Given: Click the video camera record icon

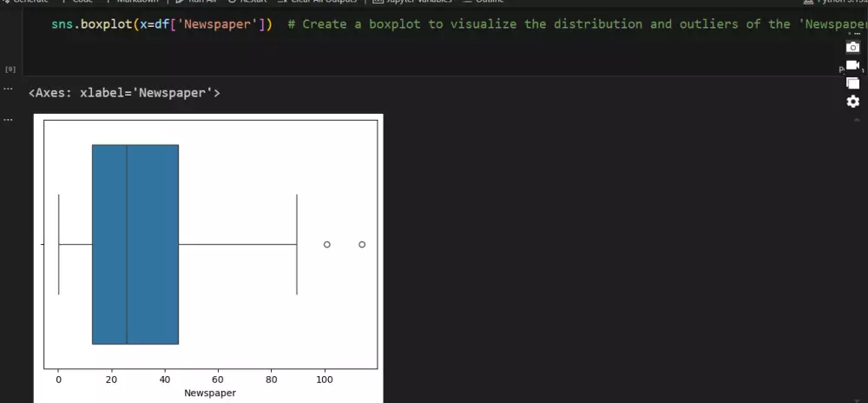Looking at the screenshot, I should point(853,65).
